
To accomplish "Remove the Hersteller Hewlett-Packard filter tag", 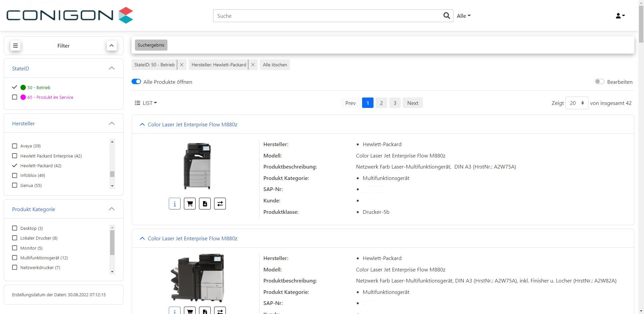I will pos(253,65).
